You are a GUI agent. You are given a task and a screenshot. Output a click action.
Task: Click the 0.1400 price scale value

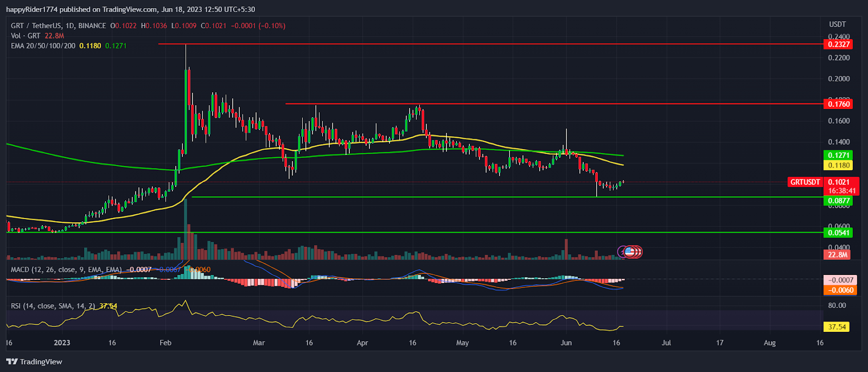click(839, 142)
